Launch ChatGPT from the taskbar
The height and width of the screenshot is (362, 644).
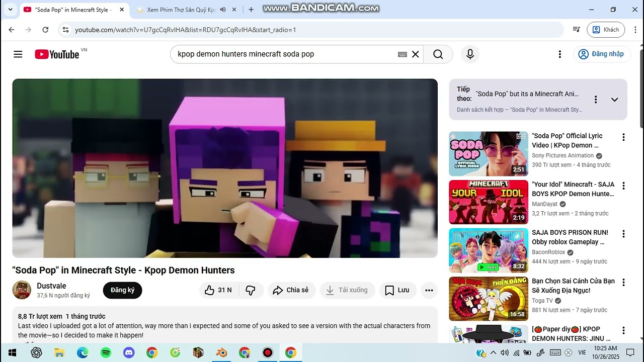36,352
